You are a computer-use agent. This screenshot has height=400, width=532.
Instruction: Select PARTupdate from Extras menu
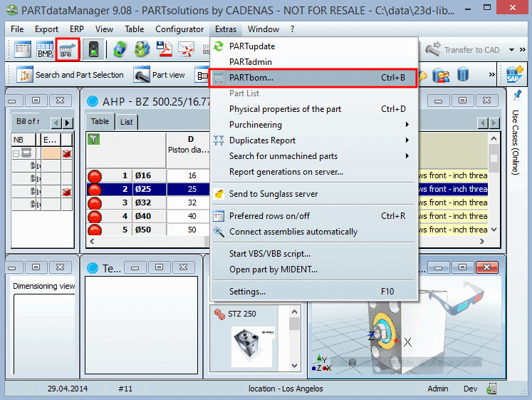tap(313, 46)
